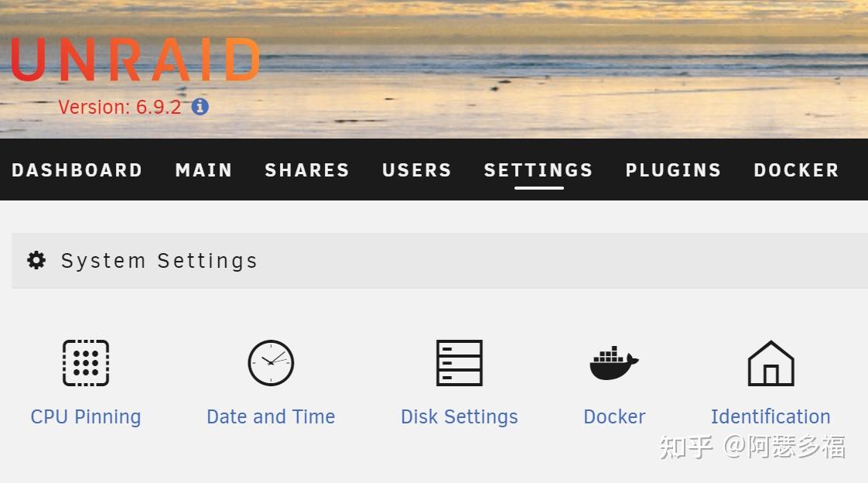Switch to the Docker tab in navigation
The height and width of the screenshot is (483, 868).
(796, 170)
